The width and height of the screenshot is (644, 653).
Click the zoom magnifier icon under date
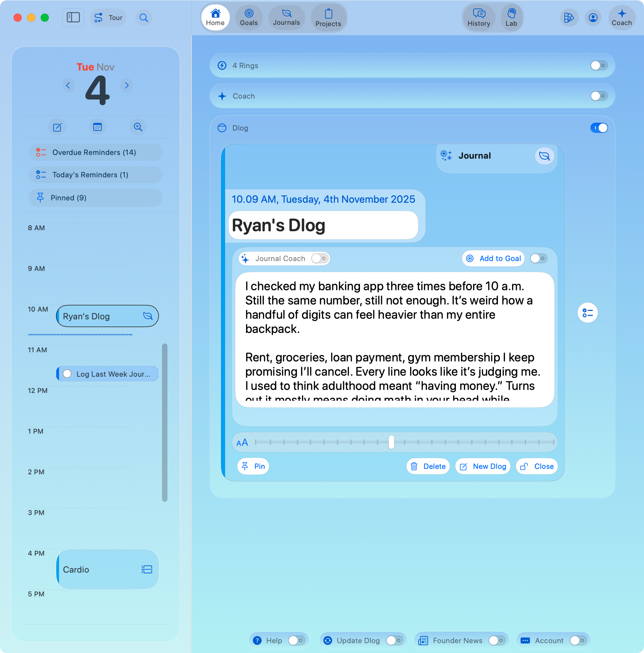(x=138, y=127)
